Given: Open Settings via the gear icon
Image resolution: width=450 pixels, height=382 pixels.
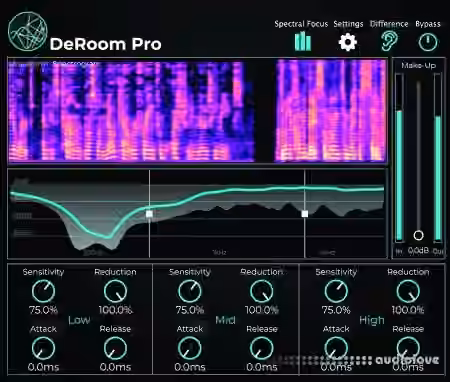Looking at the screenshot, I should [x=348, y=42].
